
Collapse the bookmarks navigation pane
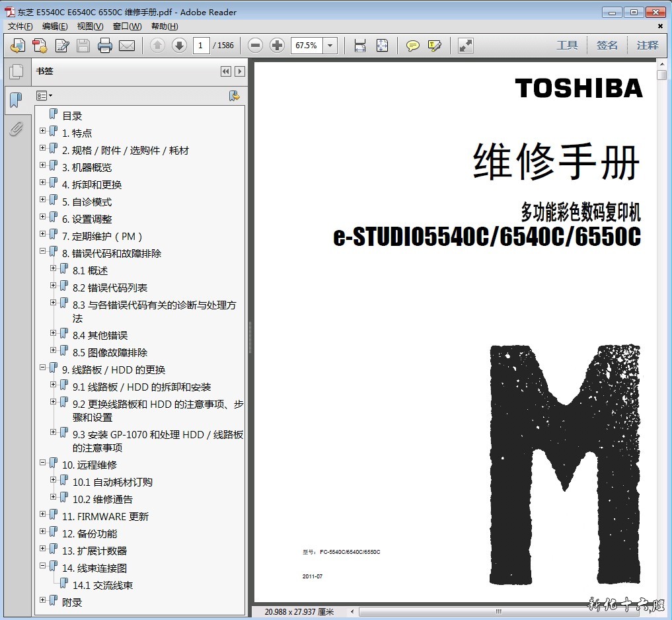(x=226, y=71)
